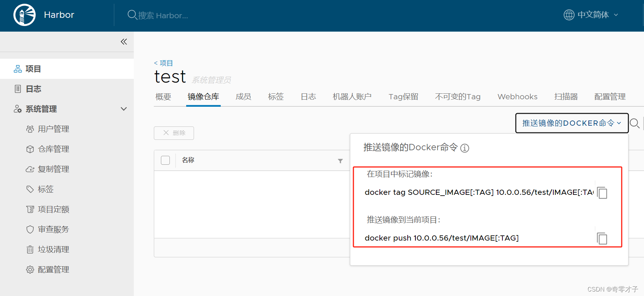
Task: Open the 机器人账户 tab
Action: click(x=352, y=97)
